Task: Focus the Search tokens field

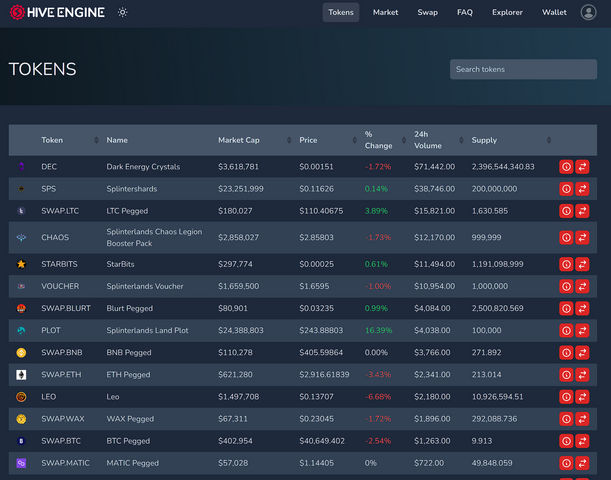Action: [x=523, y=69]
